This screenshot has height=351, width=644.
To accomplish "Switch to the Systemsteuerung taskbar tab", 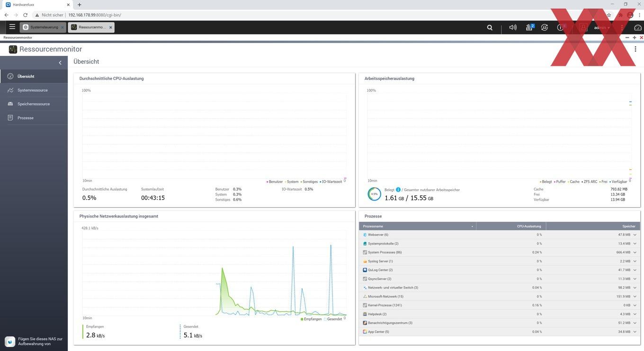I will coord(44,27).
